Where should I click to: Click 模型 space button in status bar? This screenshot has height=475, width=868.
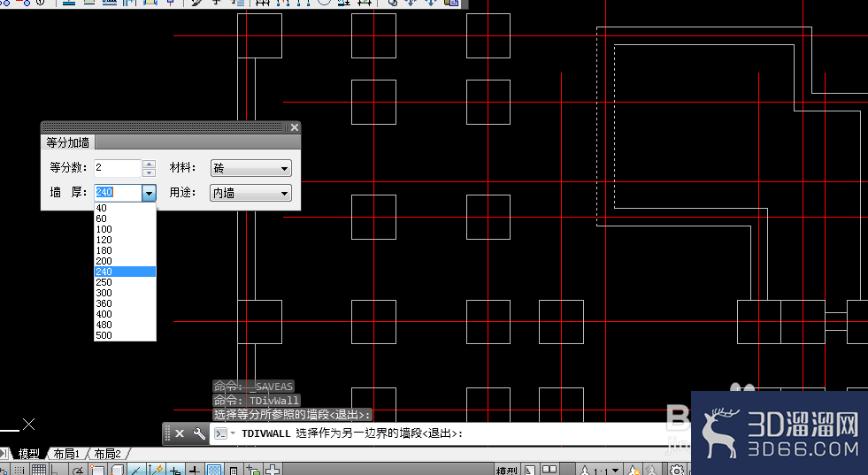coord(506,470)
